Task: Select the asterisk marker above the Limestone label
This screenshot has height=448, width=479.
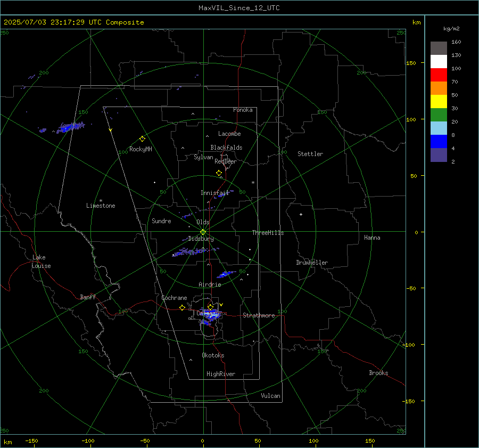Action: pos(101,201)
